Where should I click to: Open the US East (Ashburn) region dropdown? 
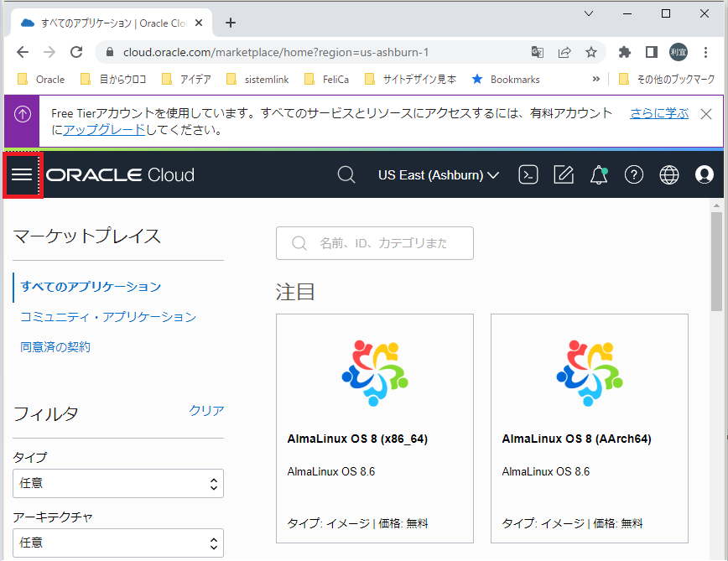coord(439,175)
